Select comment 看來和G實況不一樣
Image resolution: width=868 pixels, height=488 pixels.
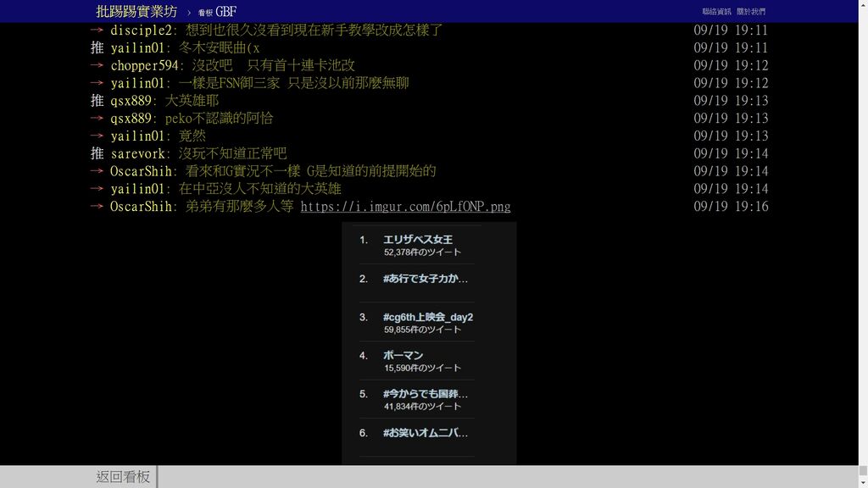(243, 171)
